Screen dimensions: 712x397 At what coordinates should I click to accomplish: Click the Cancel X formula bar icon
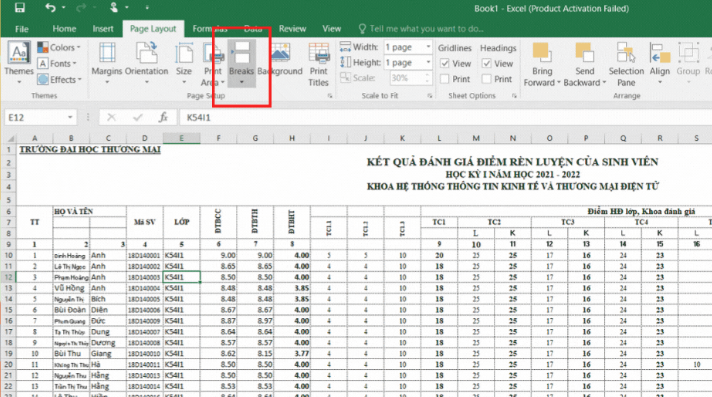(111, 118)
